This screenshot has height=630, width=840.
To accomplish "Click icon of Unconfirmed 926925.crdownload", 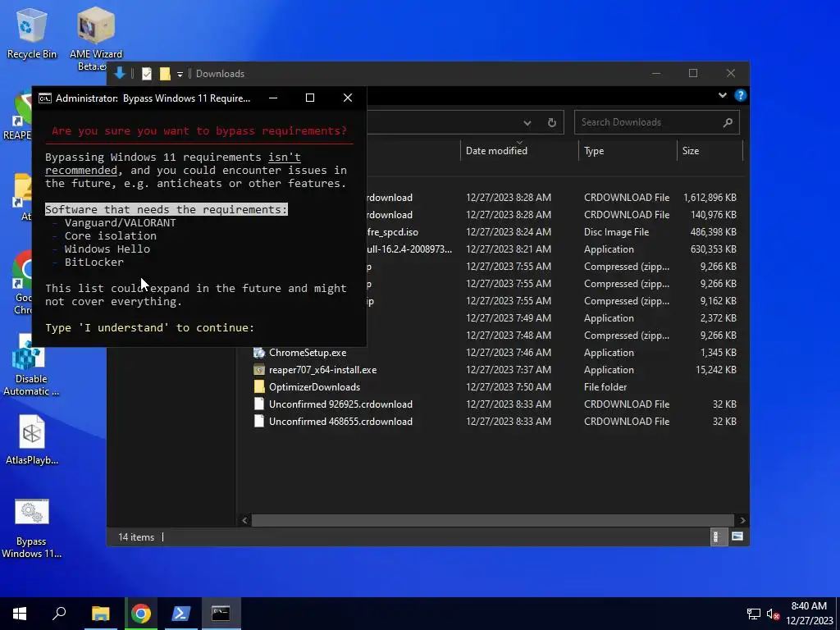I will click(259, 404).
